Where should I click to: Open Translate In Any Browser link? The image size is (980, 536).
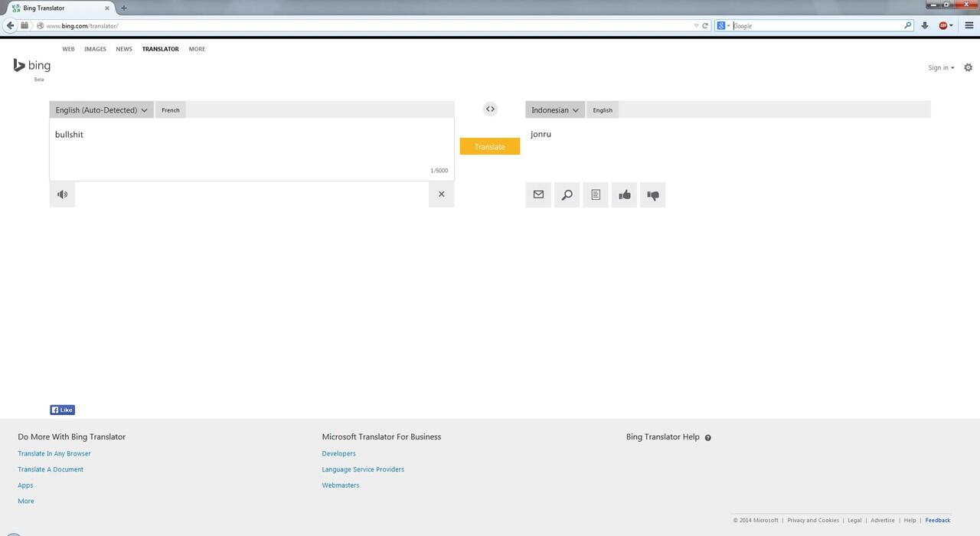pyautogui.click(x=54, y=454)
